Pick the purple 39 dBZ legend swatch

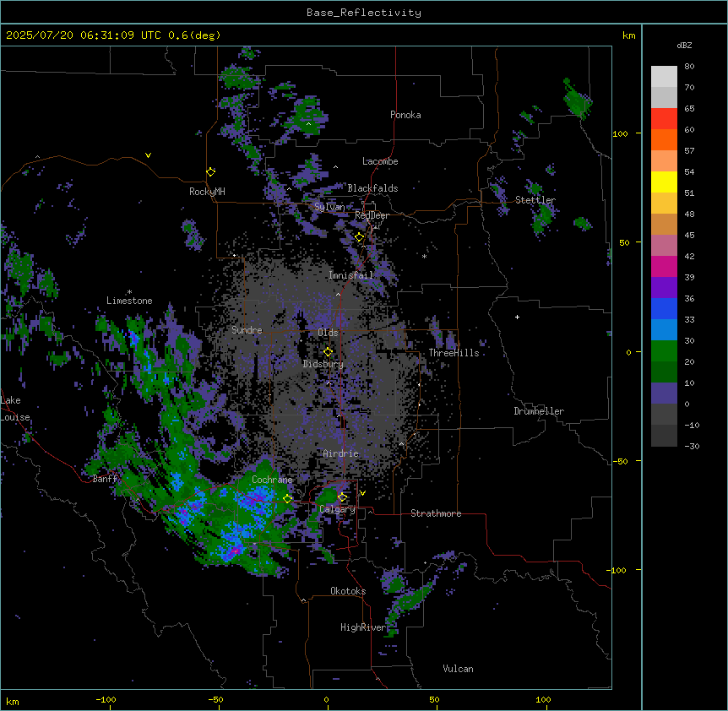(x=664, y=287)
